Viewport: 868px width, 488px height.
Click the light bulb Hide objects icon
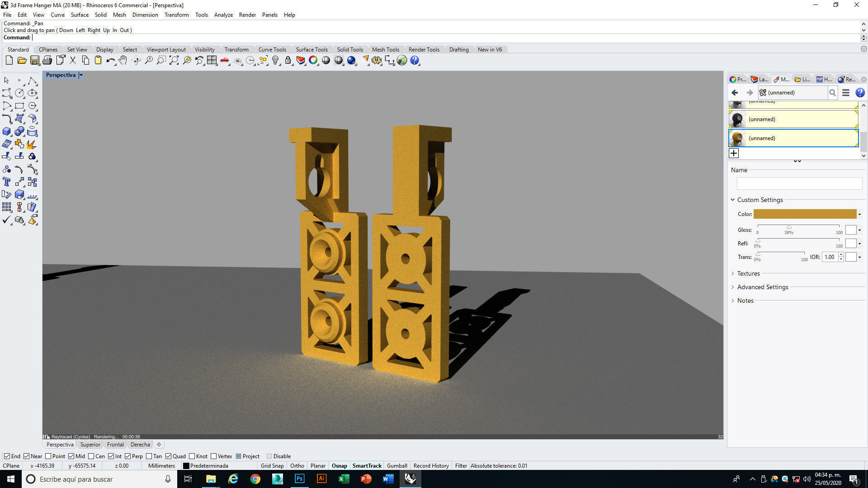pyautogui.click(x=275, y=60)
